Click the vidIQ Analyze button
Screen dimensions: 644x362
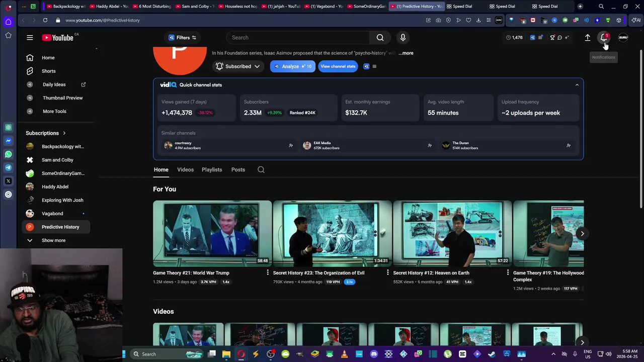pos(292,66)
